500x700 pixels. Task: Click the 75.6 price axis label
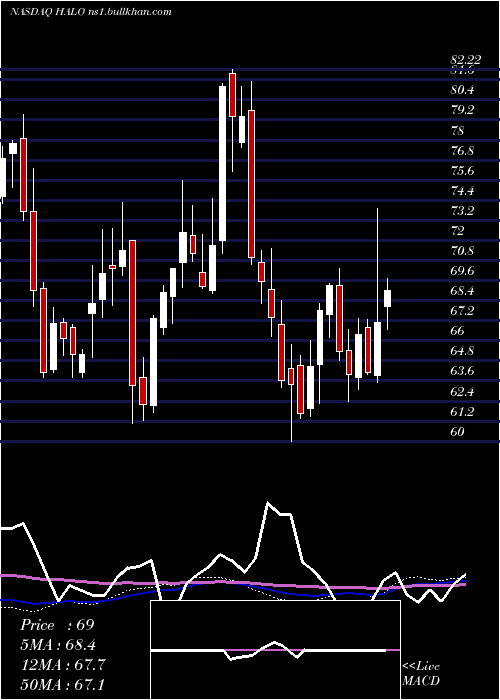(462, 171)
